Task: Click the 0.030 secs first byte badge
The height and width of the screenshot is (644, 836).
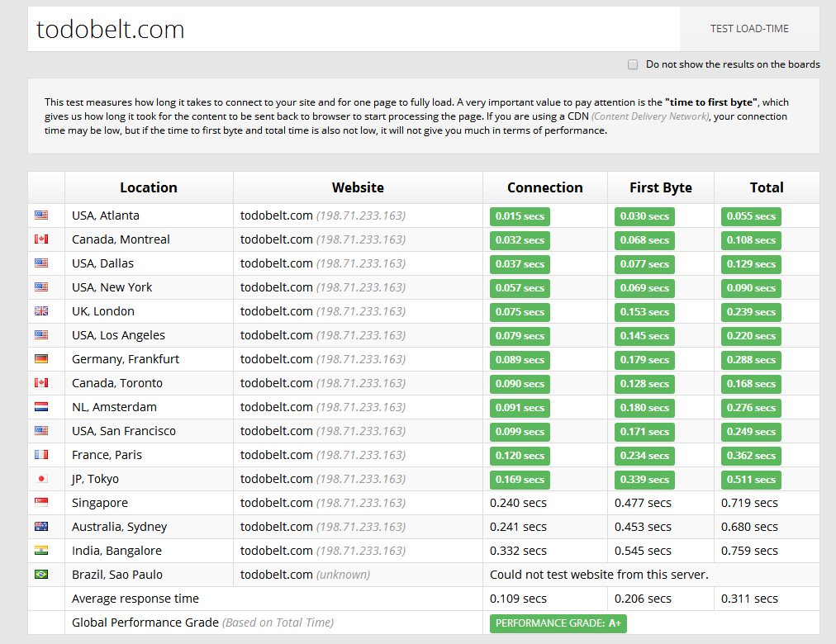Action: [644, 216]
